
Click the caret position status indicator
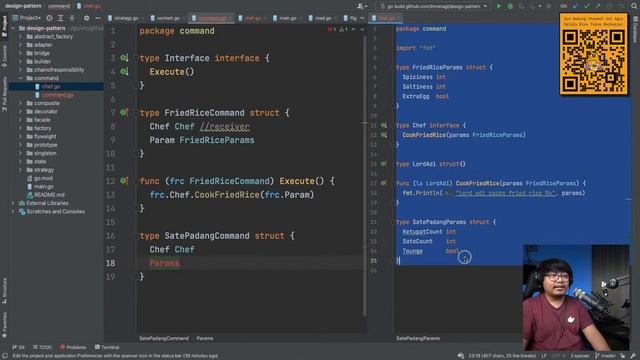502,356
